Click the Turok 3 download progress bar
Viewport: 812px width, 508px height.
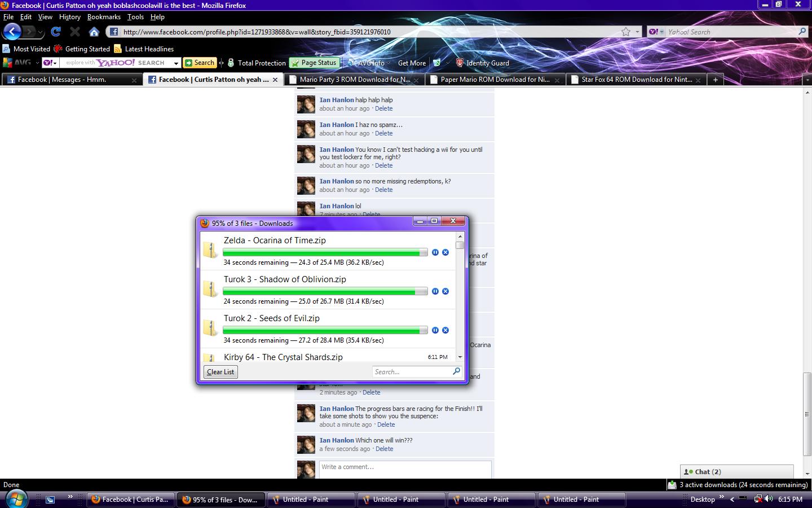325,291
